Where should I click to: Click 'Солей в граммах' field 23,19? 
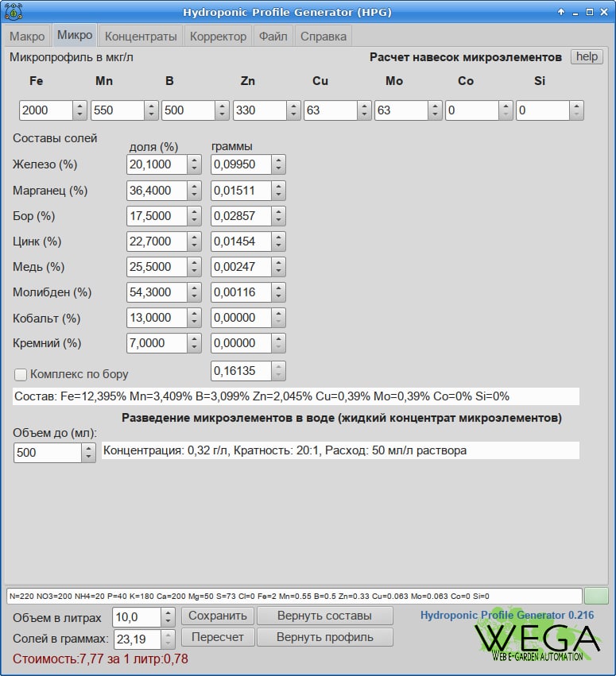[x=138, y=639]
